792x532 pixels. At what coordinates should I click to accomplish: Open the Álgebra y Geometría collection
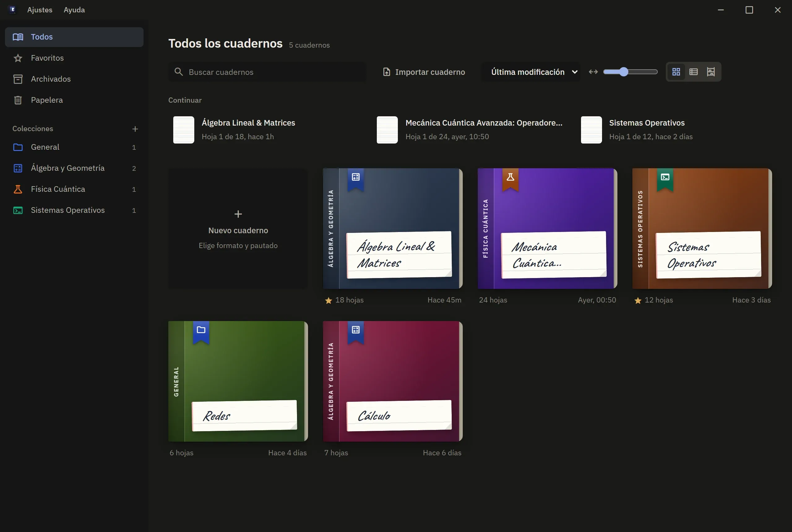coord(74,168)
